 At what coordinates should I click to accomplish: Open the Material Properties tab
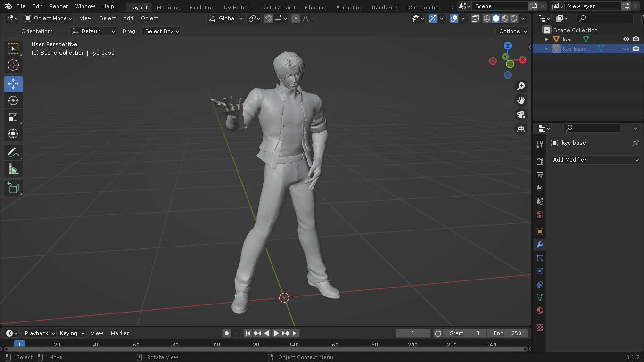[x=539, y=311]
